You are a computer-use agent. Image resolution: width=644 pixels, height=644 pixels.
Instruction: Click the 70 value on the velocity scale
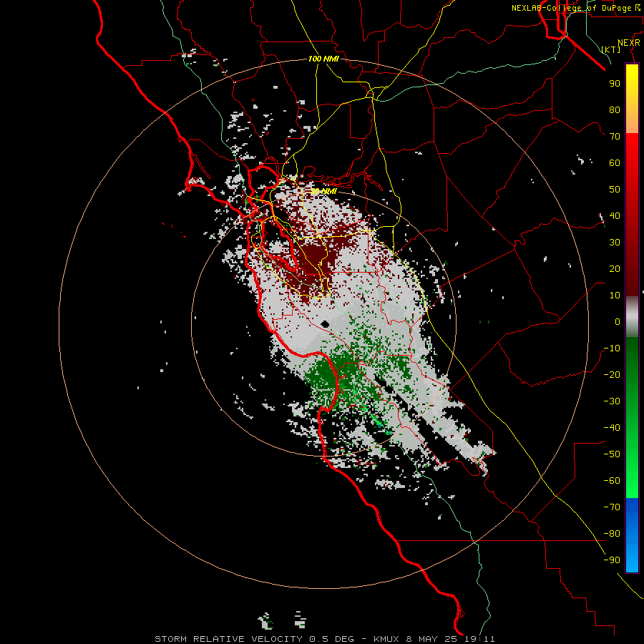pyautogui.click(x=615, y=137)
